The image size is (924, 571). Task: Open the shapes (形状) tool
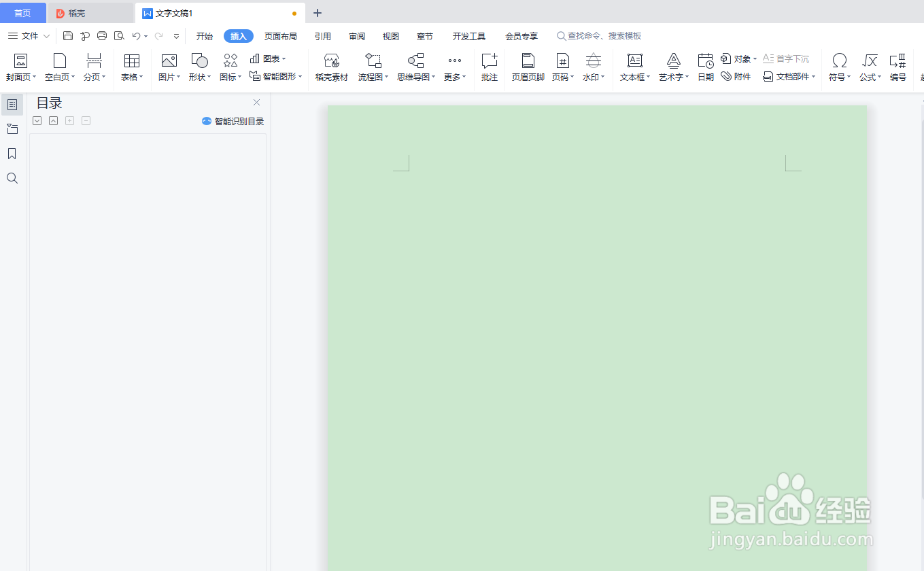point(200,67)
